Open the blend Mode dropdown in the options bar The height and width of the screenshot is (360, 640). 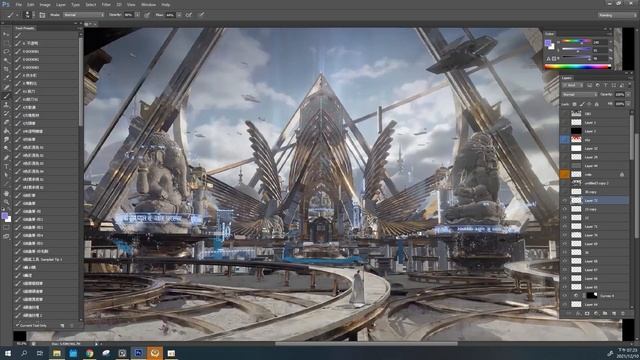(84, 15)
